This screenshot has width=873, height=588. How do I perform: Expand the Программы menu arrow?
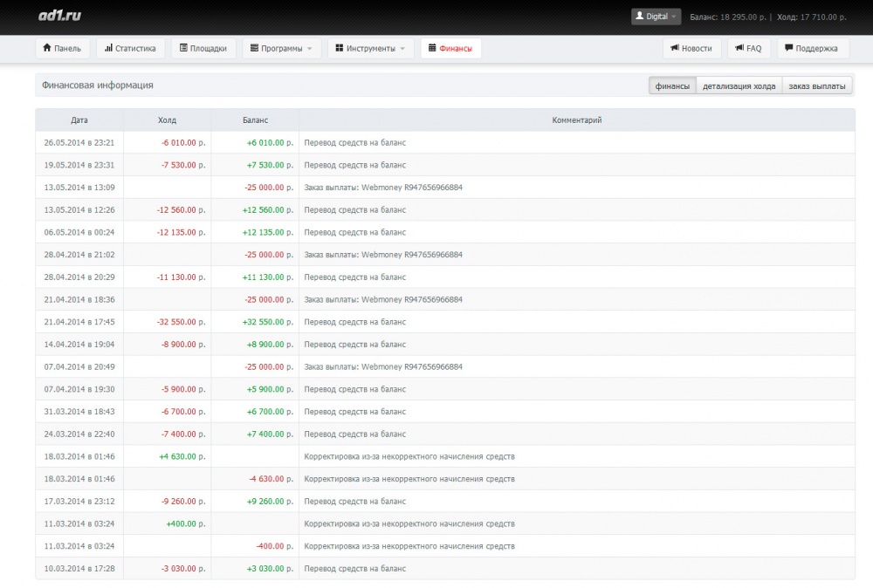pos(310,48)
